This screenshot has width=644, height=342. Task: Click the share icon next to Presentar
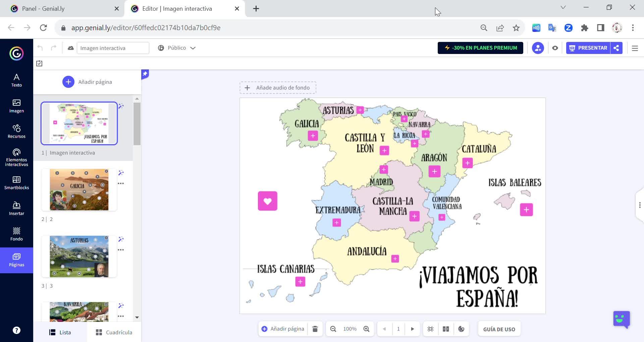point(616,48)
